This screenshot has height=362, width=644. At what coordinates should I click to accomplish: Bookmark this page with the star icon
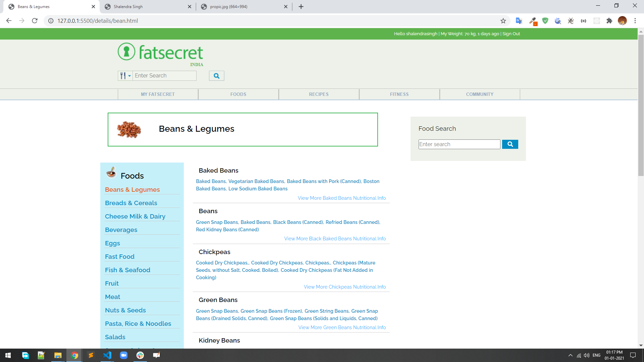point(503,21)
